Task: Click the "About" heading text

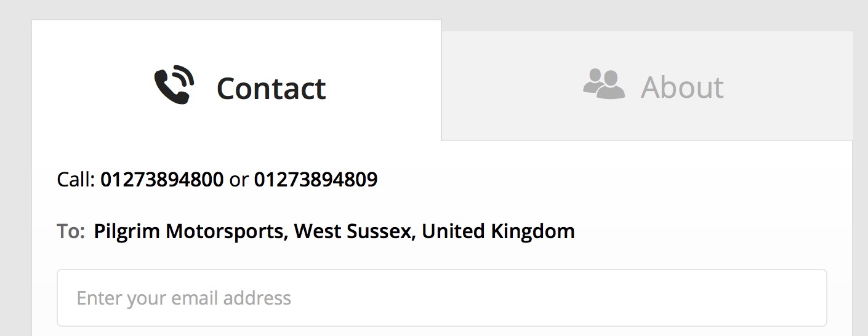Action: coord(682,87)
